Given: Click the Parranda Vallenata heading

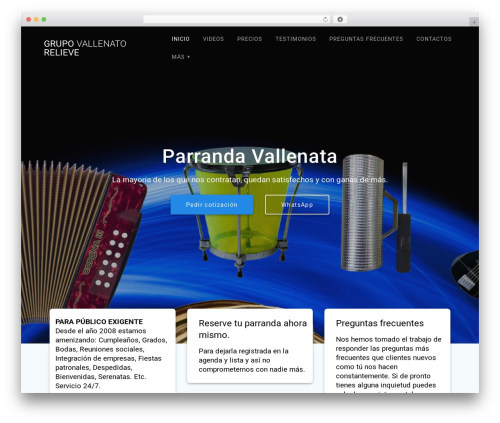Looking at the screenshot, I should point(250,156).
